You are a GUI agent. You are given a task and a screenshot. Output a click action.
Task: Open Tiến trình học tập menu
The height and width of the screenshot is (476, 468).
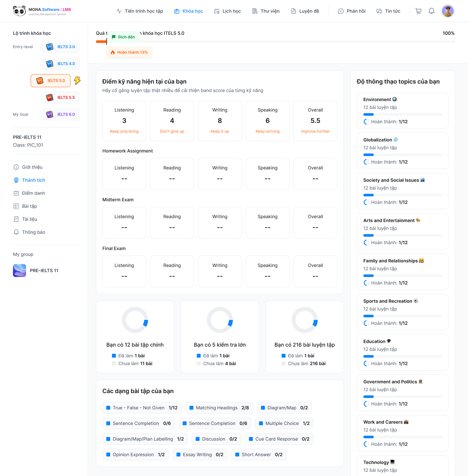point(140,11)
